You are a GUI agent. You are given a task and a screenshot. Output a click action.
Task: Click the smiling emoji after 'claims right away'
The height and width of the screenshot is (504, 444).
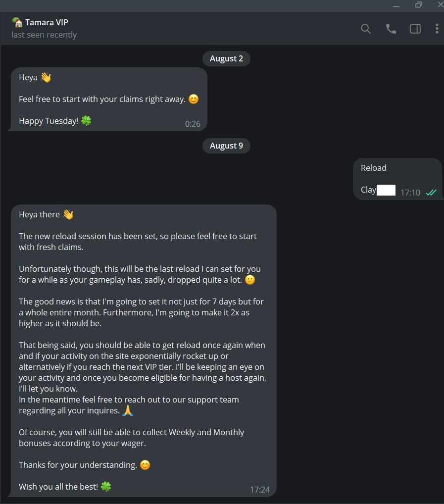(x=194, y=99)
